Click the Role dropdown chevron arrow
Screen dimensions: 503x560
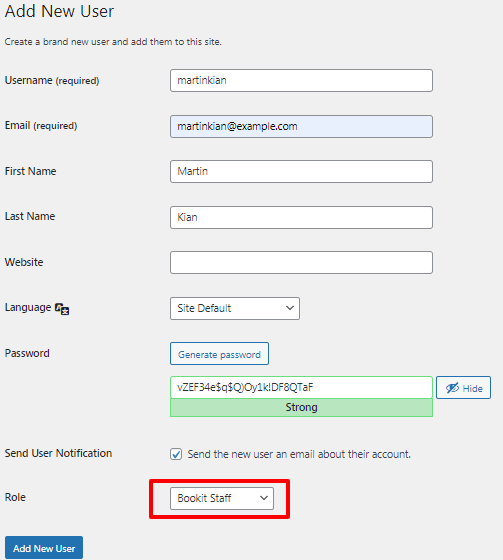[264, 498]
